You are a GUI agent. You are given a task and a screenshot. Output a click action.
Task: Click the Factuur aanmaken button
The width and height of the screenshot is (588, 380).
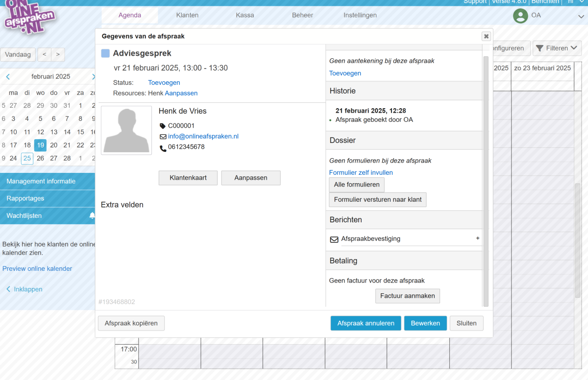pos(407,296)
